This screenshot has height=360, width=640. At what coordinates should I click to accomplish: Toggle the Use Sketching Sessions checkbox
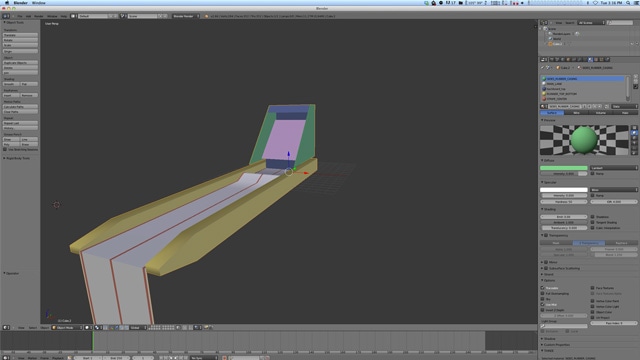[x=5, y=149]
